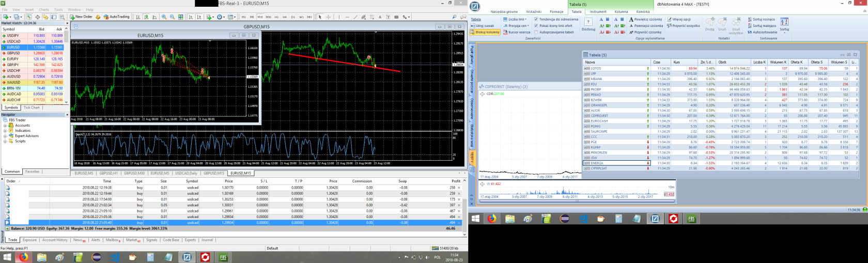This screenshot has width=868, height=263.
Task: Click the New Order button in MetaTrader
Action: pos(81,17)
